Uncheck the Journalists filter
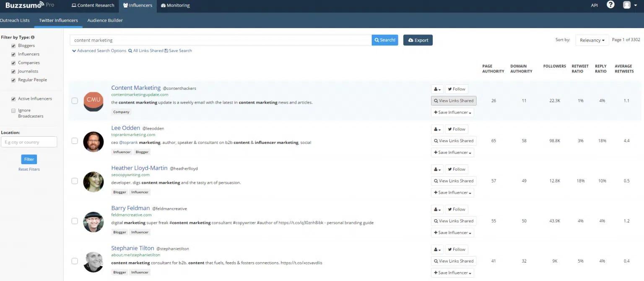Screen dimensions: 644x281 tap(14, 72)
